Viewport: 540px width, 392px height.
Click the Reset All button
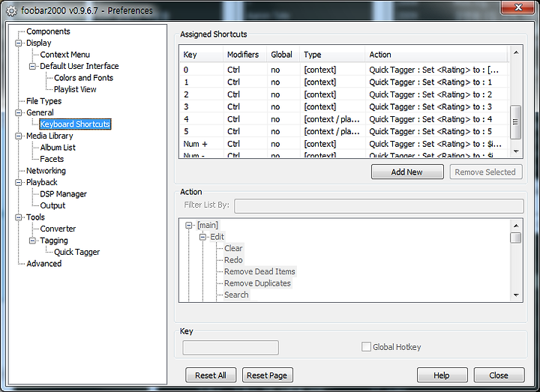coord(211,376)
